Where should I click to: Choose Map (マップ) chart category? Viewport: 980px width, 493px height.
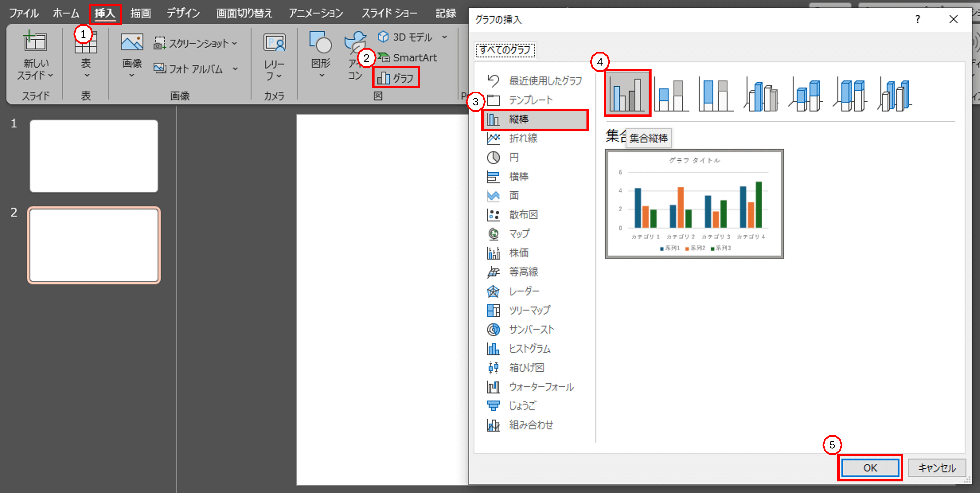click(x=535, y=234)
